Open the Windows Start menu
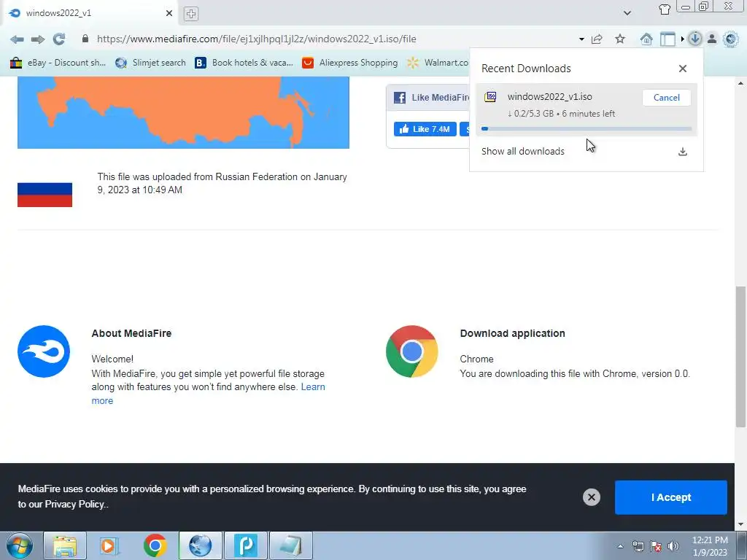 tap(19, 545)
